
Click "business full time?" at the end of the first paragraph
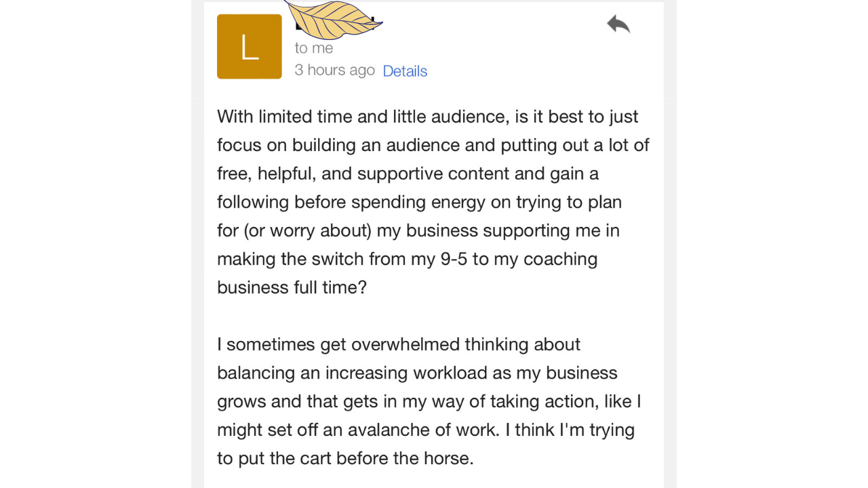pyautogui.click(x=292, y=287)
